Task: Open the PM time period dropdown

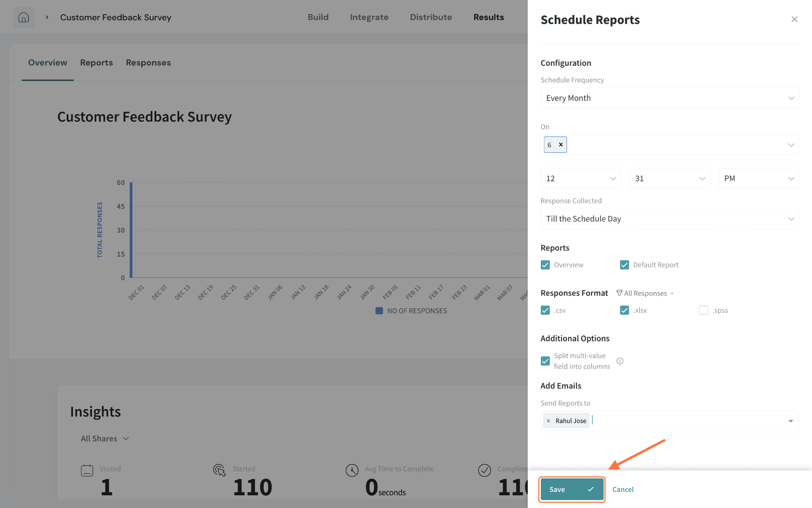Action: click(x=758, y=179)
